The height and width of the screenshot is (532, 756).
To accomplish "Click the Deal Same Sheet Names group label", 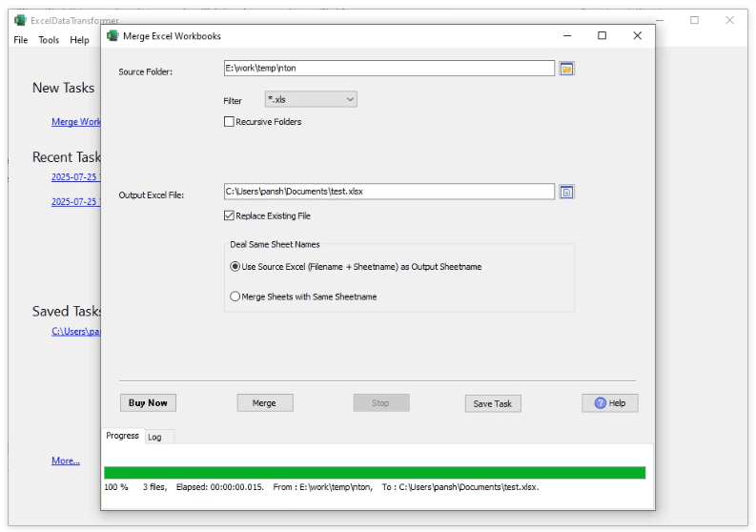I will [x=275, y=244].
